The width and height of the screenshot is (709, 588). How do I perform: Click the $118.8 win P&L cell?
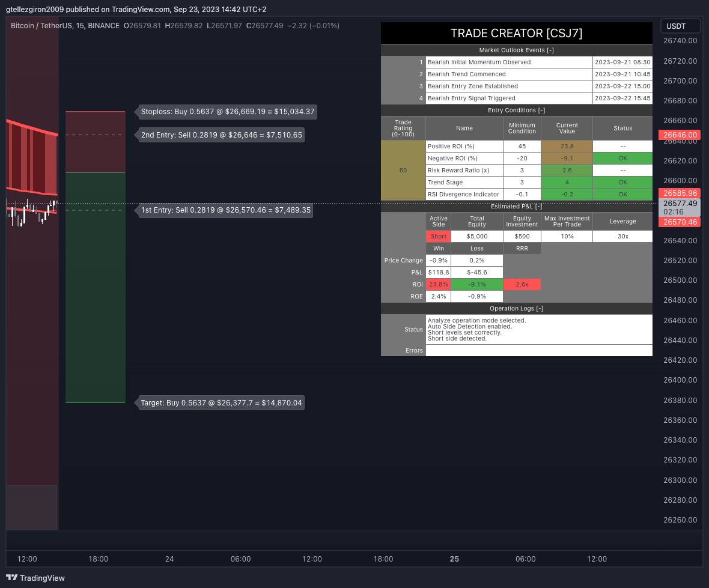pyautogui.click(x=438, y=273)
